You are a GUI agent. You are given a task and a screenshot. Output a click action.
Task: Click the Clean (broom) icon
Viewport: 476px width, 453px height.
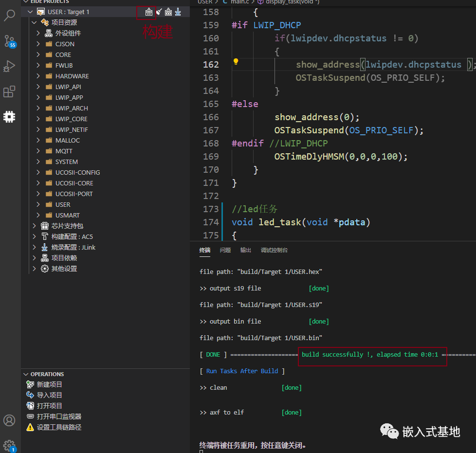(159, 12)
